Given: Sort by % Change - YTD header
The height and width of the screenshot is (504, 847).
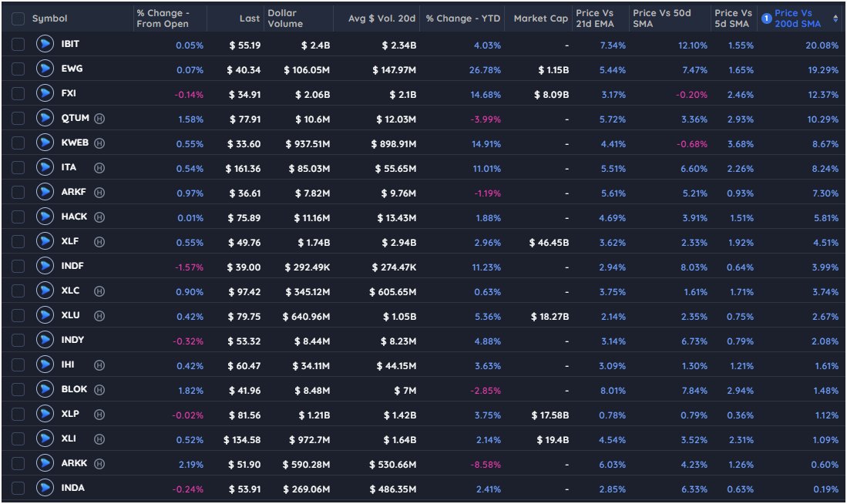Looking at the screenshot, I should 463,18.
